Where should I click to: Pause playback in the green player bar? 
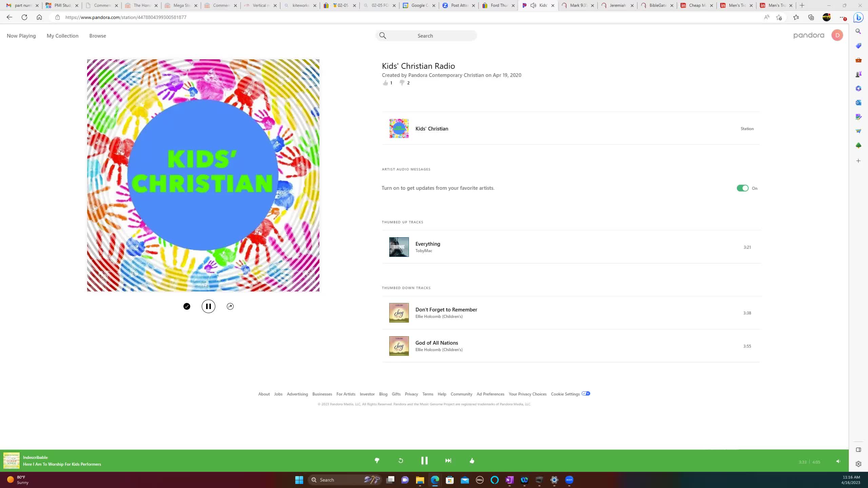[424, 461]
